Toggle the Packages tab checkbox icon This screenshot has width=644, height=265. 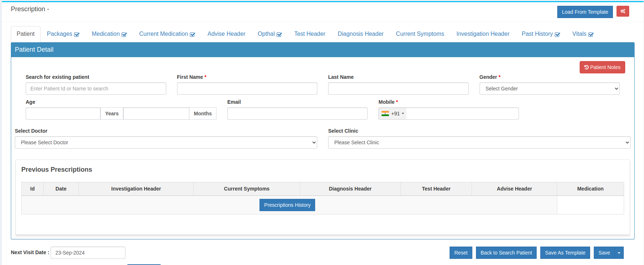tap(77, 34)
